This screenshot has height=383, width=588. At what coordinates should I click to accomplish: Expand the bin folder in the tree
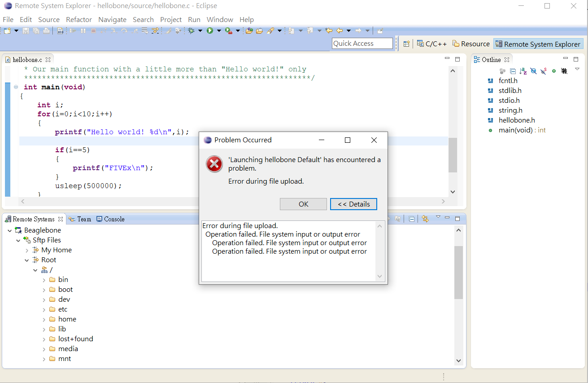(x=44, y=280)
